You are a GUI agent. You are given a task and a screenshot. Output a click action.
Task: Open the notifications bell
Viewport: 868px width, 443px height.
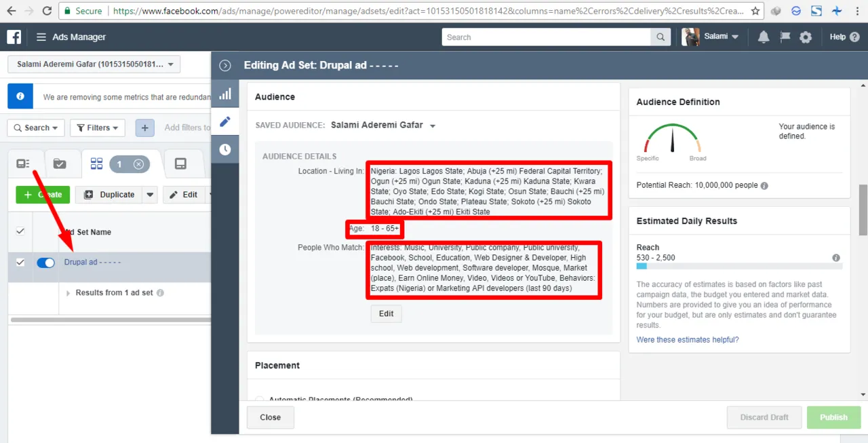[x=764, y=37]
